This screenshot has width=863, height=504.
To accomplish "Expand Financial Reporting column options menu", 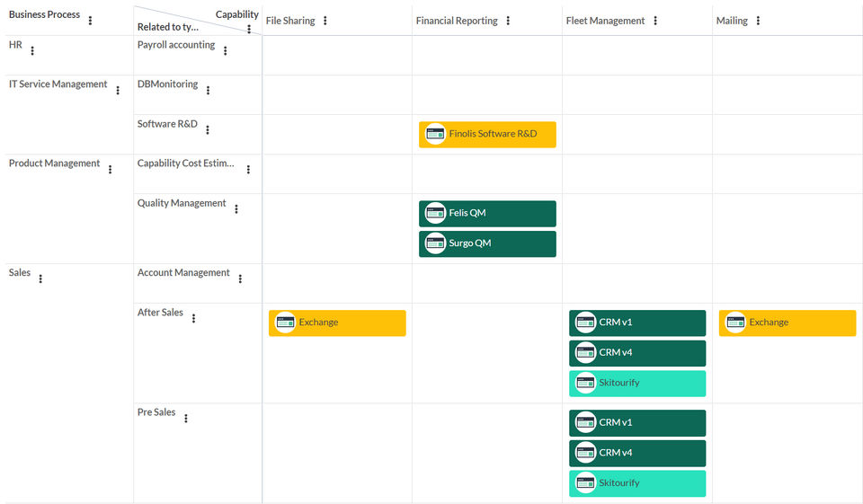I will tap(508, 21).
